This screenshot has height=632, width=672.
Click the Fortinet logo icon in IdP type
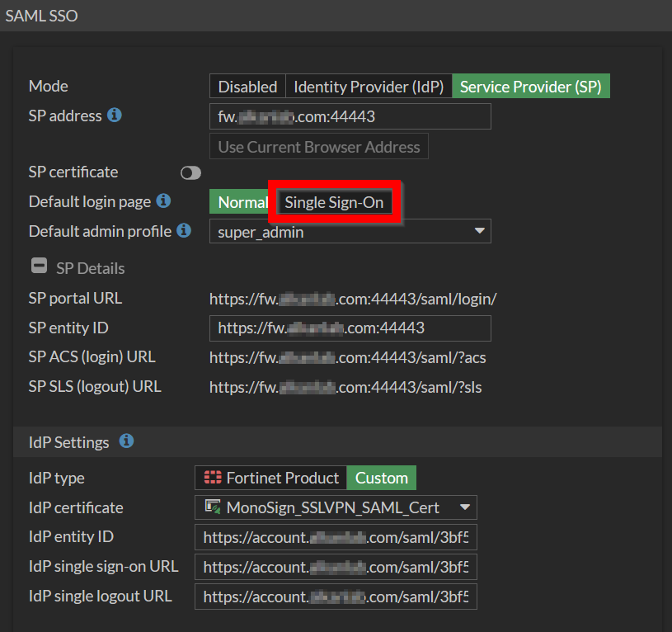(214, 478)
